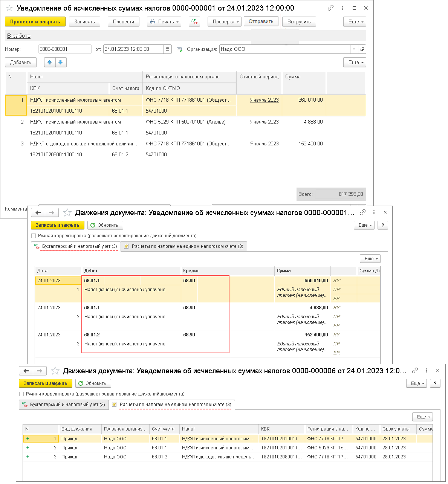The image size is (448, 484).
Task: Click КБК 18210102080011000110 cell in taxes table
Action: (x=69, y=154)
